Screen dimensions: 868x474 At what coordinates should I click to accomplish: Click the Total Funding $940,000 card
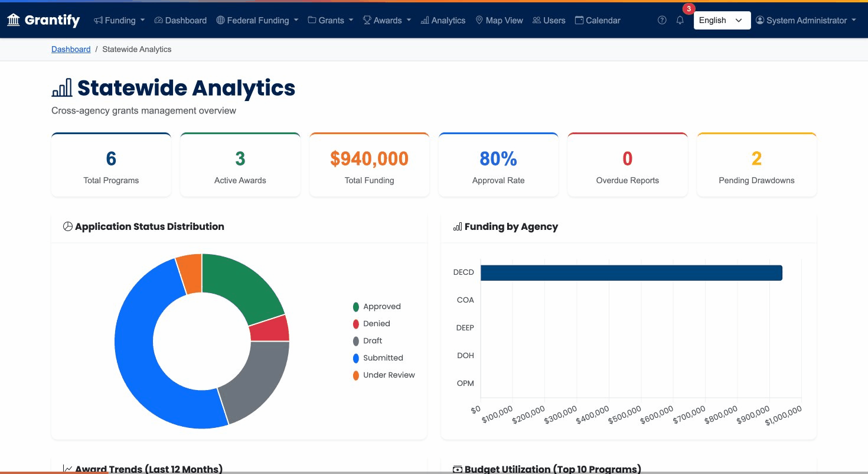[x=369, y=164]
